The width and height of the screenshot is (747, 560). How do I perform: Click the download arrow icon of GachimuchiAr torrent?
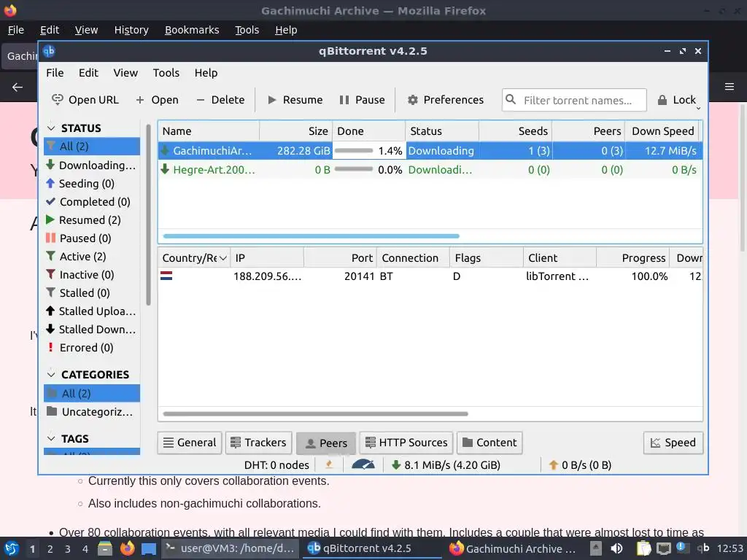pos(165,150)
